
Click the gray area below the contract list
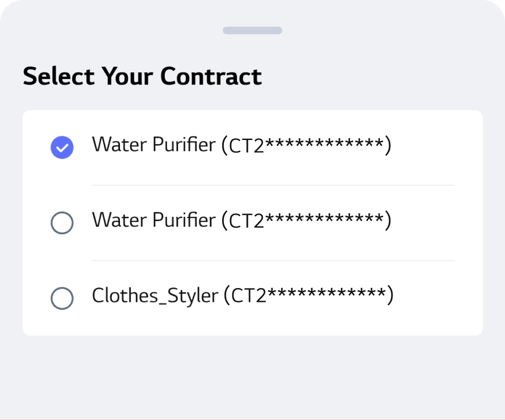click(252, 373)
